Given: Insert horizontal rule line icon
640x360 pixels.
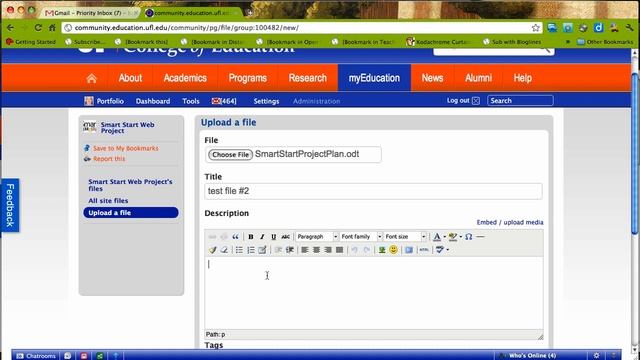Looking at the screenshot, I should coord(480,237).
